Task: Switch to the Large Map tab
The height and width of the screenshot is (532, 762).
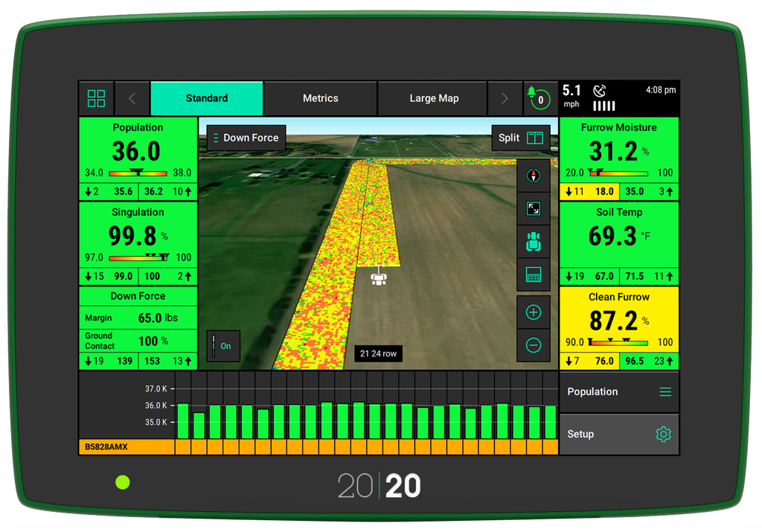Action: click(x=432, y=97)
